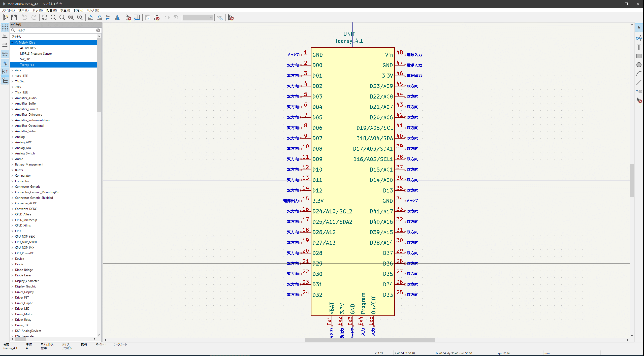Select the Delete tool

pyautogui.click(x=639, y=100)
